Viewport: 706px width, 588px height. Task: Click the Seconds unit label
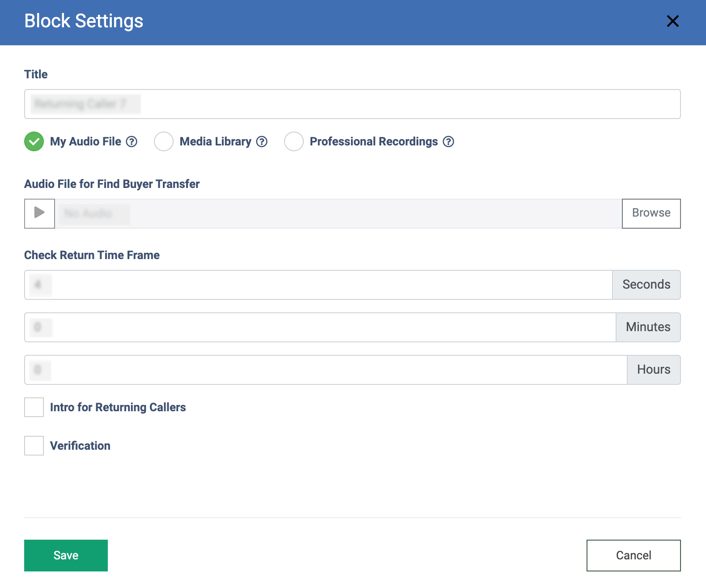tap(646, 285)
